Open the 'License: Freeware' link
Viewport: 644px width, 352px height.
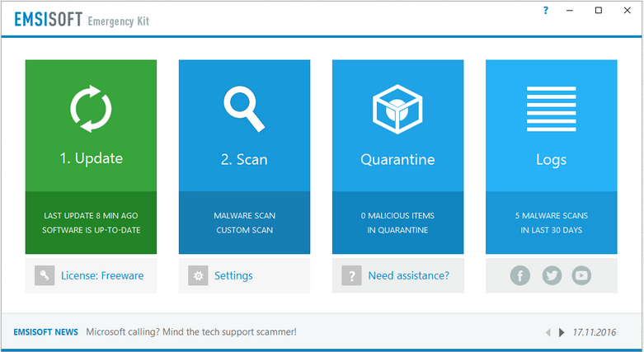point(102,275)
